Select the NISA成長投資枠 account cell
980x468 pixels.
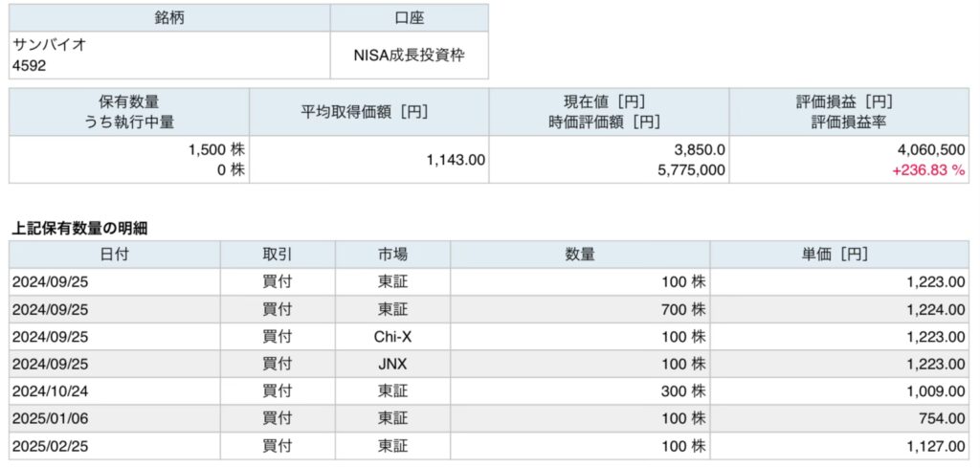tap(409, 56)
